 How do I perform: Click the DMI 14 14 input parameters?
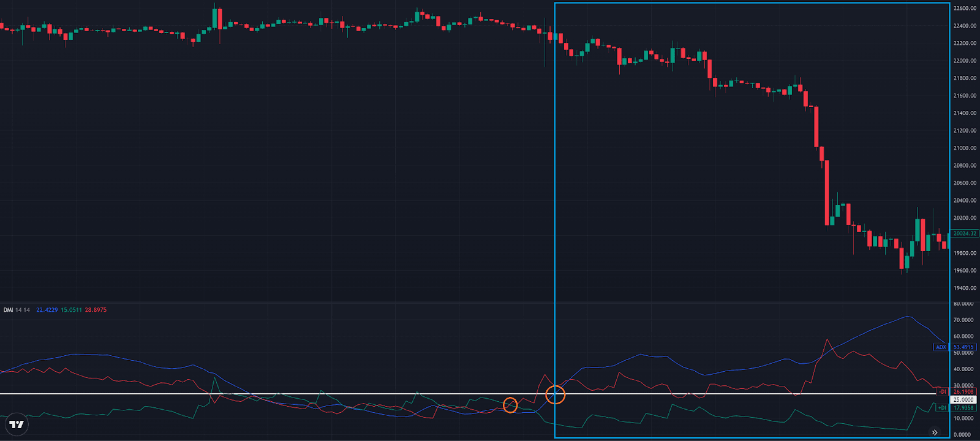(x=23, y=310)
